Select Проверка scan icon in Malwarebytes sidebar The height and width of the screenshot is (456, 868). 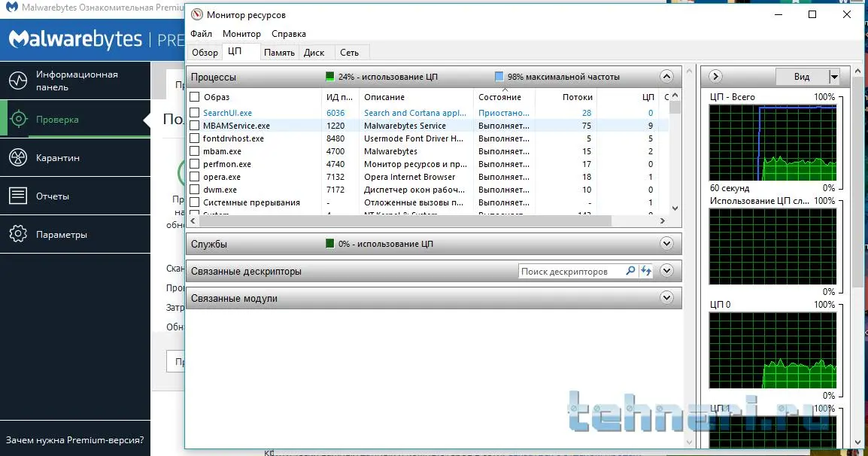tap(18, 119)
